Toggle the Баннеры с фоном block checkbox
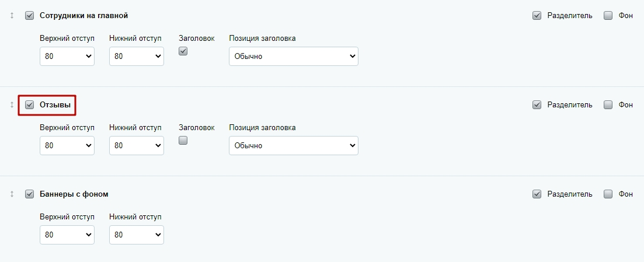644x262 pixels. 30,194
